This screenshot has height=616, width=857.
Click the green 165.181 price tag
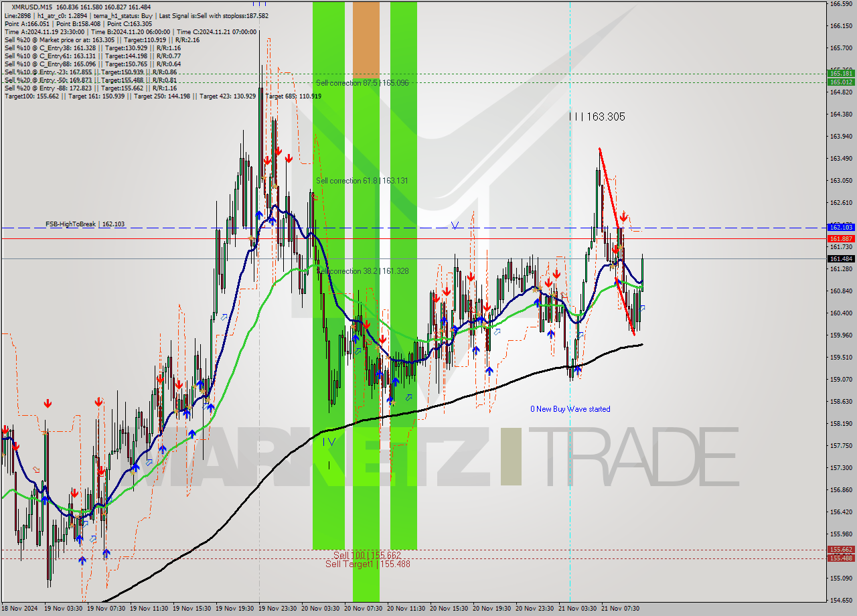click(x=841, y=73)
